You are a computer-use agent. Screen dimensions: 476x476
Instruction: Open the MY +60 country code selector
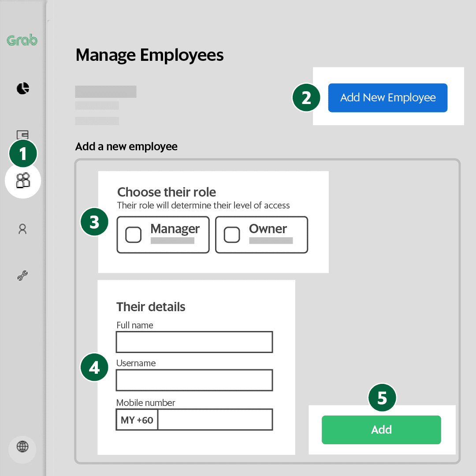137,420
